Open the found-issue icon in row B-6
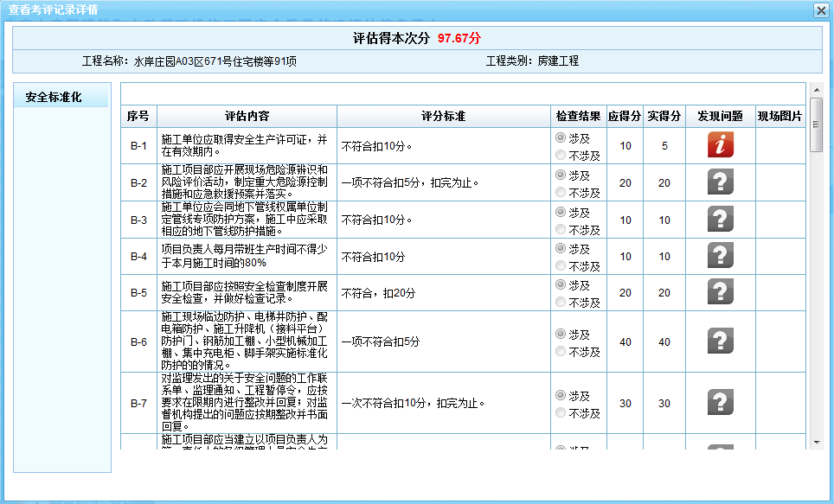This screenshot has height=504, width=834. tap(720, 341)
